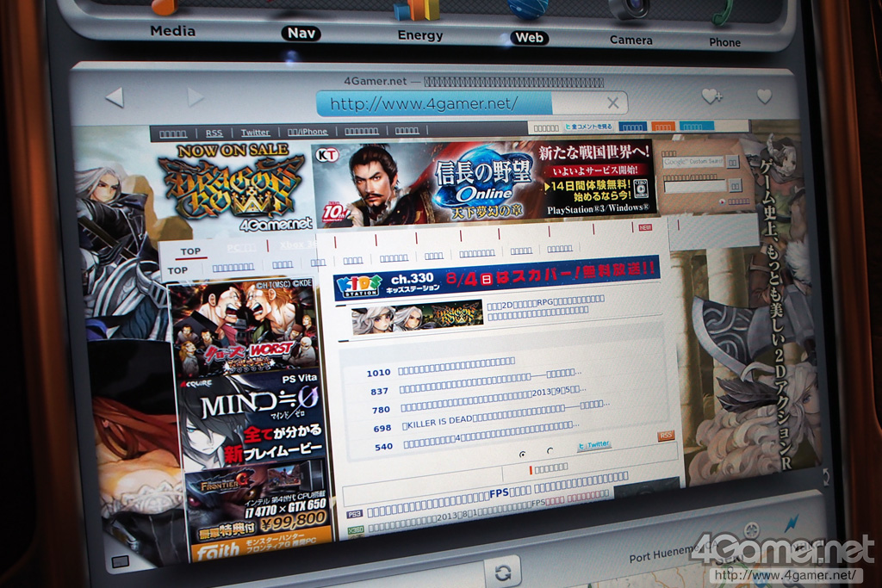
Task: Click the orange RSS badge near the ranking list
Action: click(666, 436)
